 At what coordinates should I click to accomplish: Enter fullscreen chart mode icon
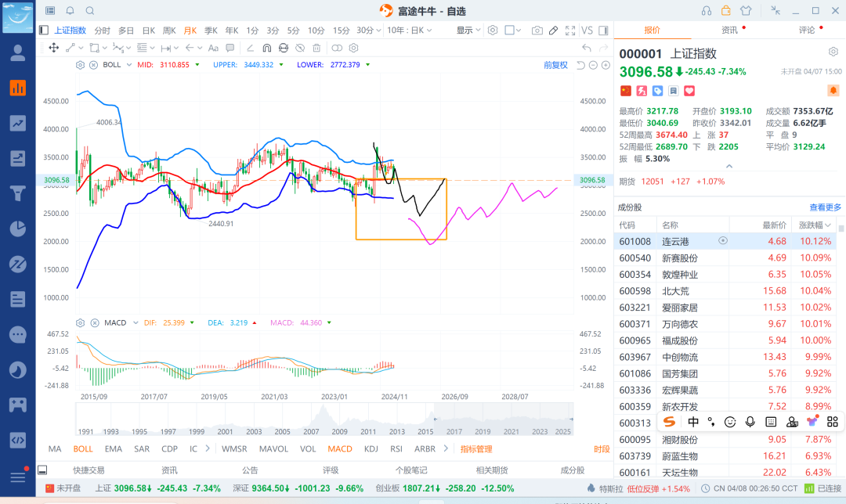click(570, 31)
